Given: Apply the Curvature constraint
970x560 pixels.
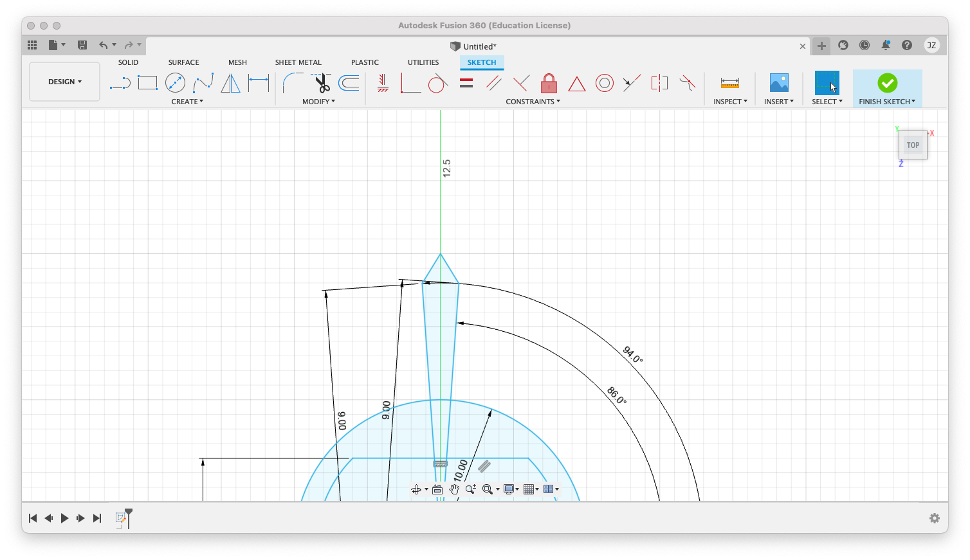Looking at the screenshot, I should tap(688, 83).
